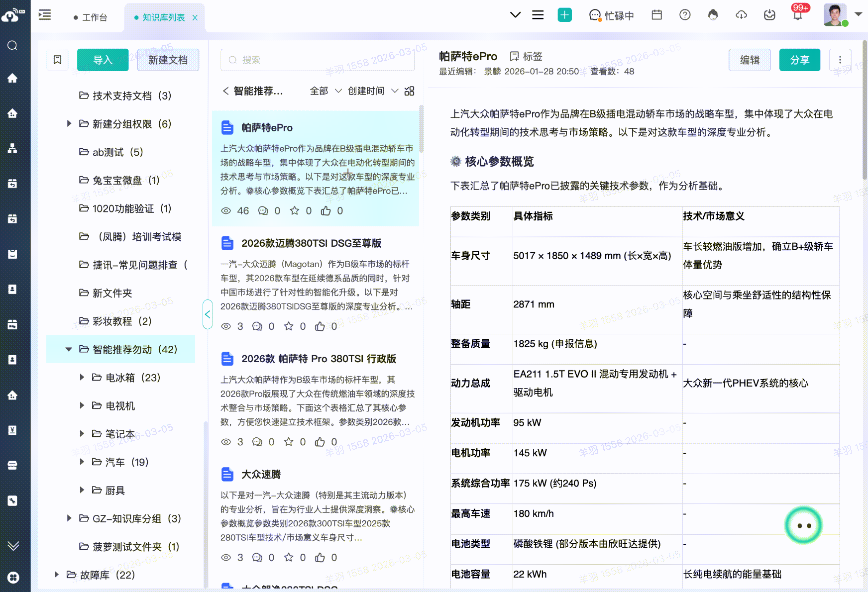
Task: Like the 2026款 帕萨特 Pro 380TSI 行政版 card
Action: tap(320, 442)
